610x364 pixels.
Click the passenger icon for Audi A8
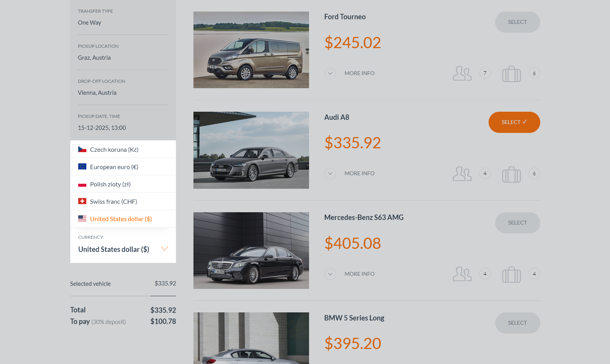pyautogui.click(x=462, y=173)
